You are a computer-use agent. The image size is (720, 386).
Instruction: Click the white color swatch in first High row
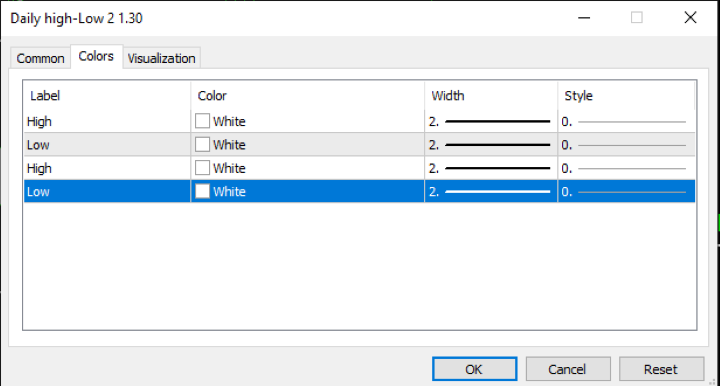[x=202, y=121]
